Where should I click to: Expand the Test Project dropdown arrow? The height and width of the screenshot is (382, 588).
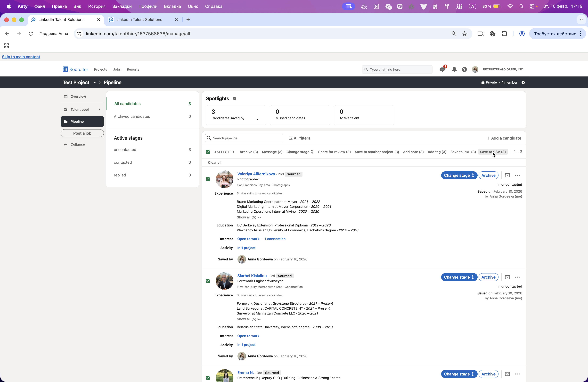(x=94, y=83)
